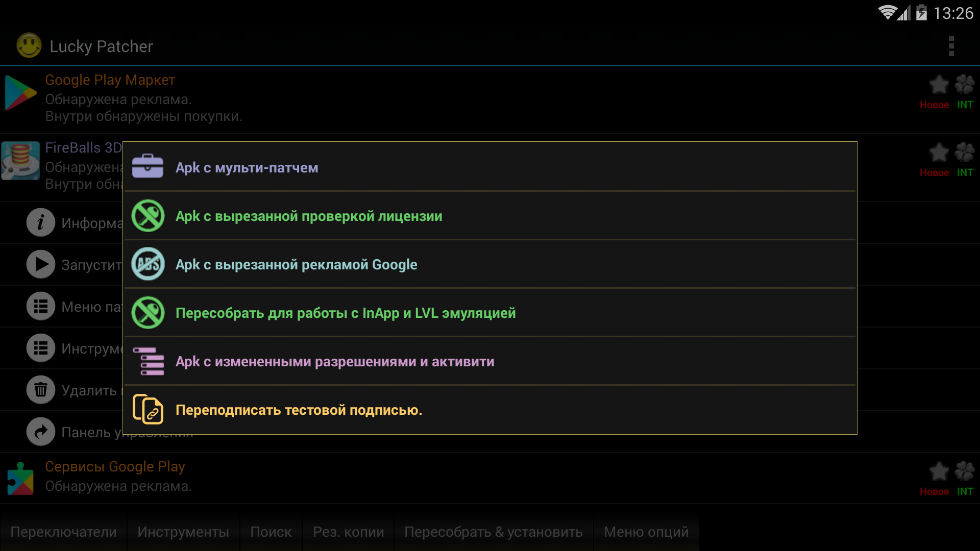980x551 pixels.
Task: Choose 'Apk с измененными разрешениями и активити'
Action: coord(490,361)
